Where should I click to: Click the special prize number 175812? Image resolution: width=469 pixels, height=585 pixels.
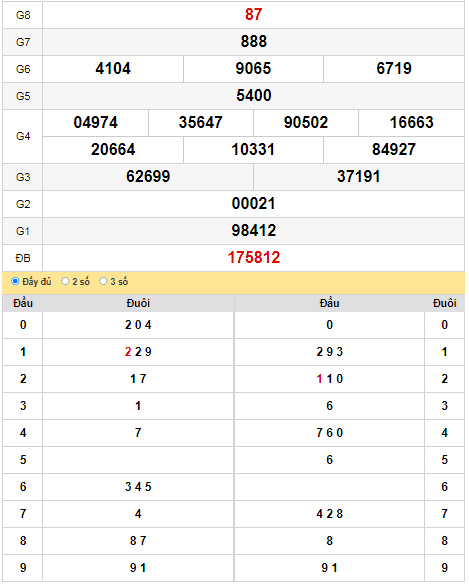pos(254,258)
